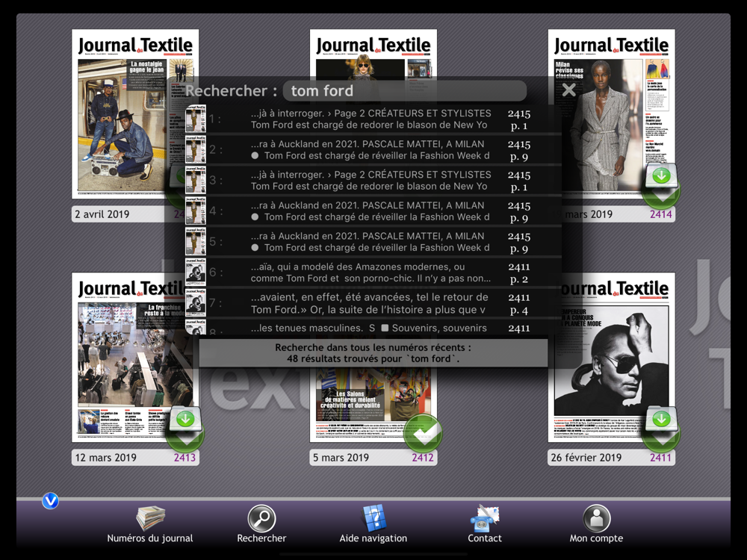
Task: Open result 8 'Souvenirs, souvenirs'
Action: point(373,328)
